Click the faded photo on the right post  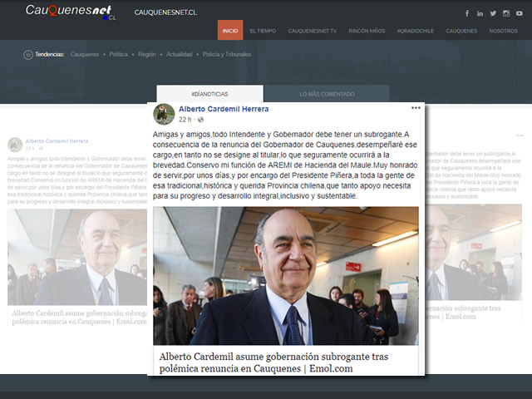(x=473, y=252)
